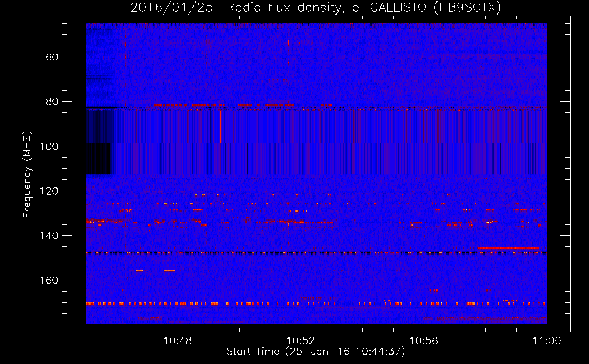Image resolution: width=589 pixels, height=364 pixels.
Task: Click the 140 frequency tick label
Action: (x=49, y=236)
